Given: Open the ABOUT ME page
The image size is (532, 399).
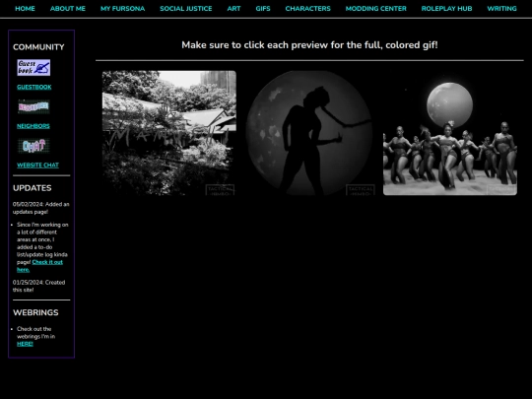Looking at the screenshot, I should click(68, 9).
